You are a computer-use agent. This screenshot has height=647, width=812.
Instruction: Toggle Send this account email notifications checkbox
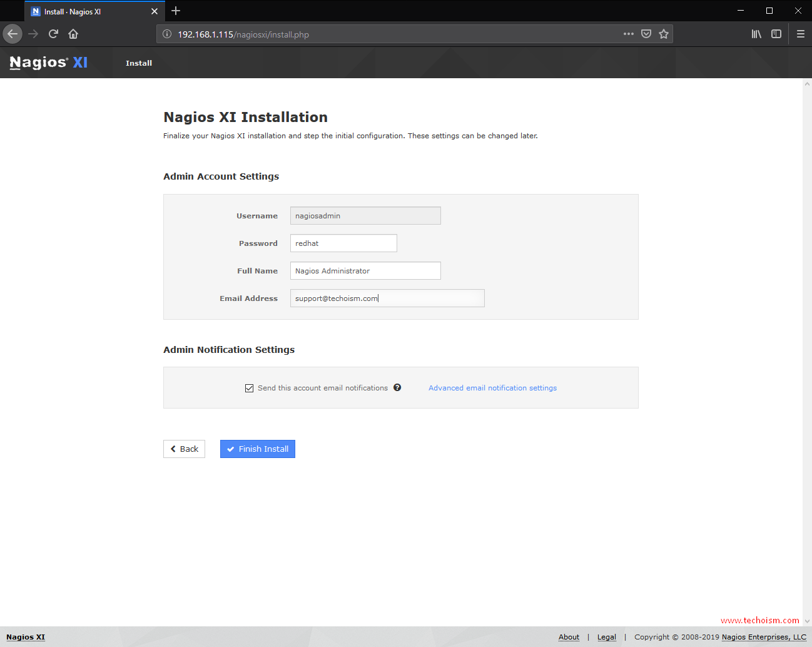tap(249, 388)
